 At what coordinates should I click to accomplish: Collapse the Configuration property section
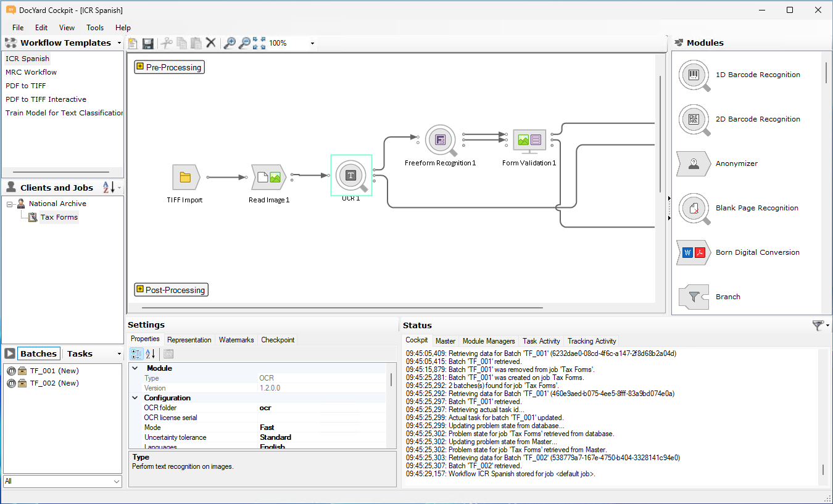pos(135,398)
